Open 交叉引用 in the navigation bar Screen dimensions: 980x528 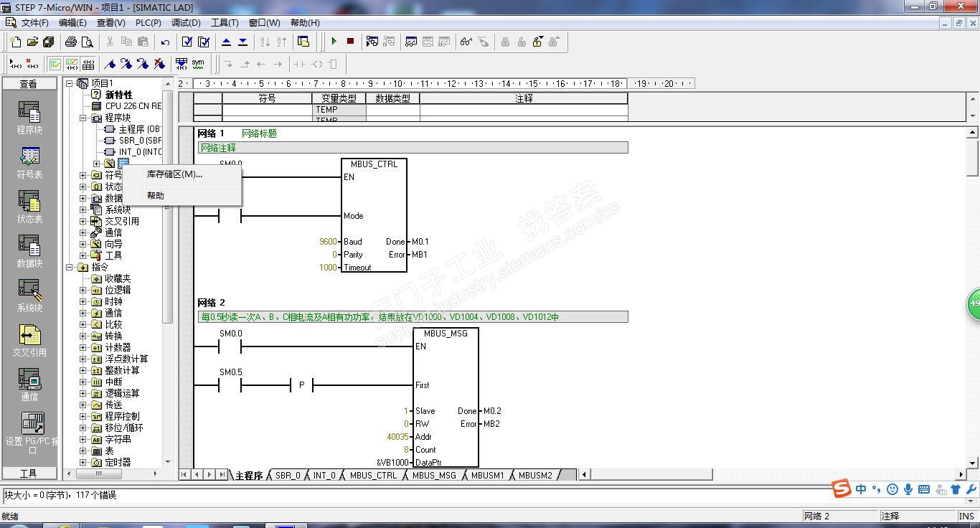[x=29, y=340]
